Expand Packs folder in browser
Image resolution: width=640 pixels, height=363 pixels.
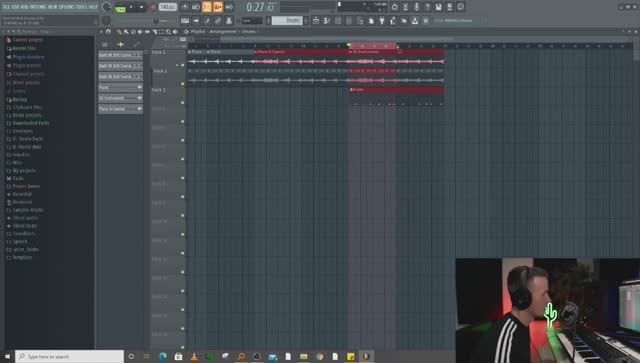tap(15, 178)
